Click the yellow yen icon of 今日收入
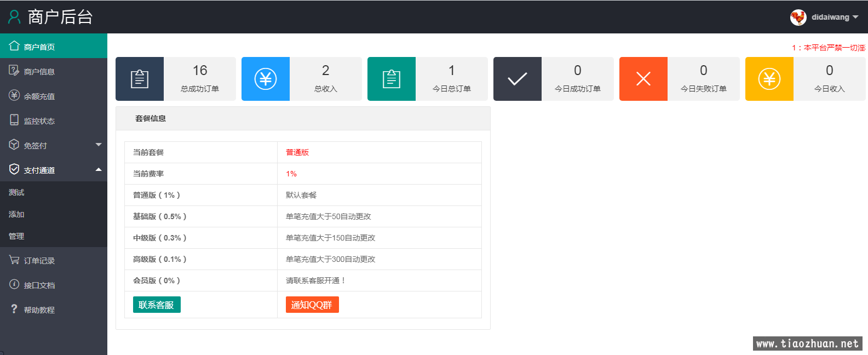 769,79
